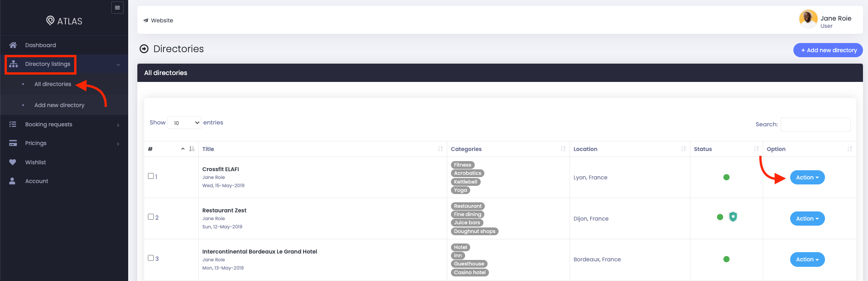Click the Search input field
This screenshot has width=868, height=281.
pos(815,124)
